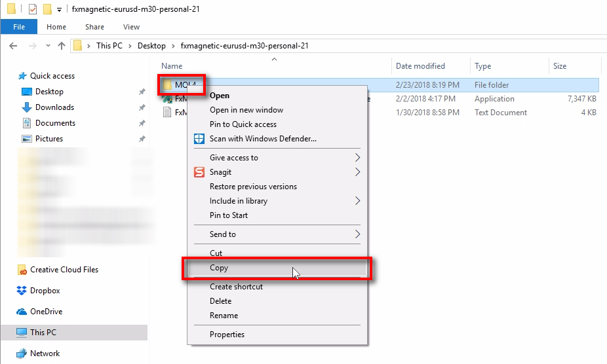Choose Cut from the context menu
Screen dimensions: 607x364
277,253
